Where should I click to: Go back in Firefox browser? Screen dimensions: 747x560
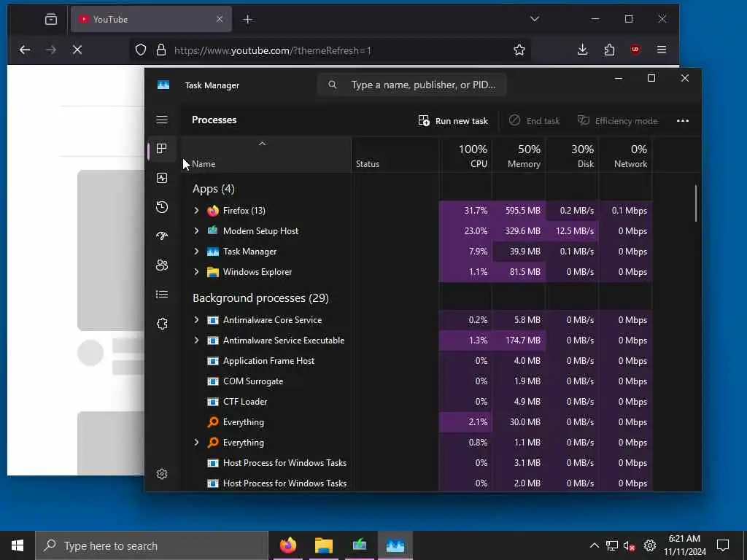tap(25, 50)
